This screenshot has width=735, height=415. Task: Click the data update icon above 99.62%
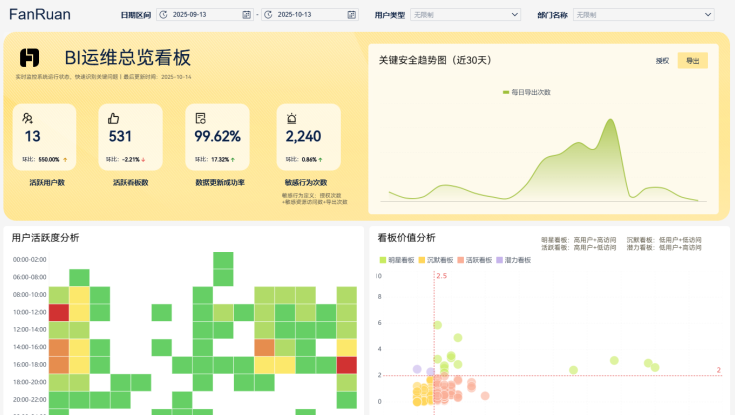[200, 118]
